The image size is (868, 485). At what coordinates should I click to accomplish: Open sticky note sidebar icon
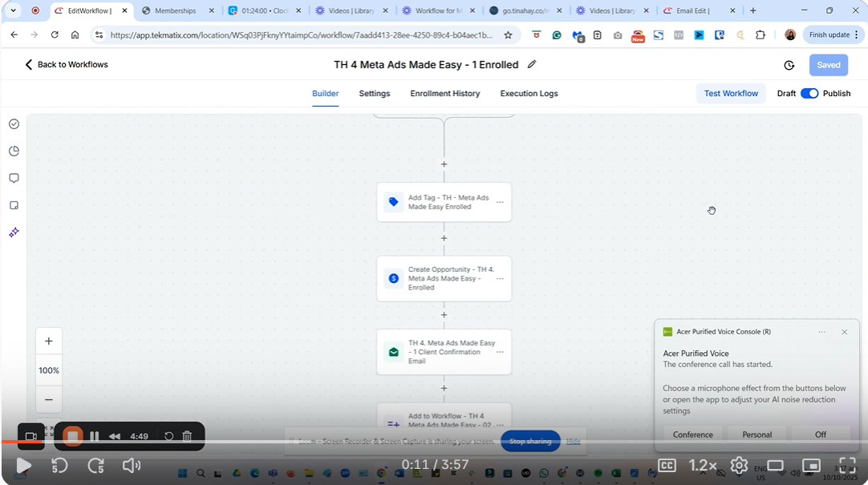point(14,205)
